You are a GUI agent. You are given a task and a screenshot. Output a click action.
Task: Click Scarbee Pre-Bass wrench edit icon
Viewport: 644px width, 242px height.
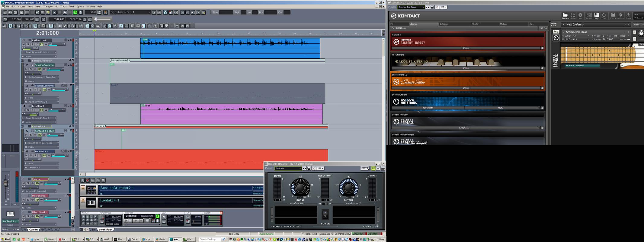(x=556, y=32)
